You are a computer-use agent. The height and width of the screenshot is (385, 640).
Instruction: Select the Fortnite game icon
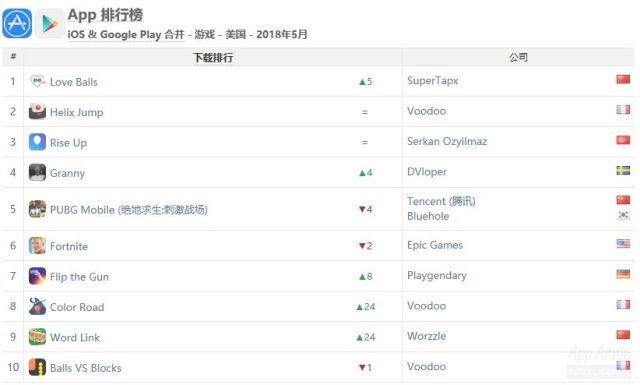(x=37, y=246)
